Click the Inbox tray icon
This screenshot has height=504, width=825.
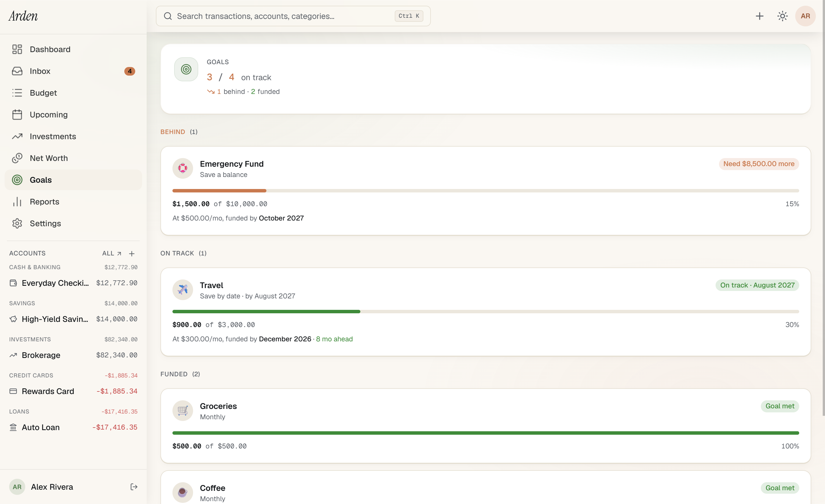(x=17, y=71)
